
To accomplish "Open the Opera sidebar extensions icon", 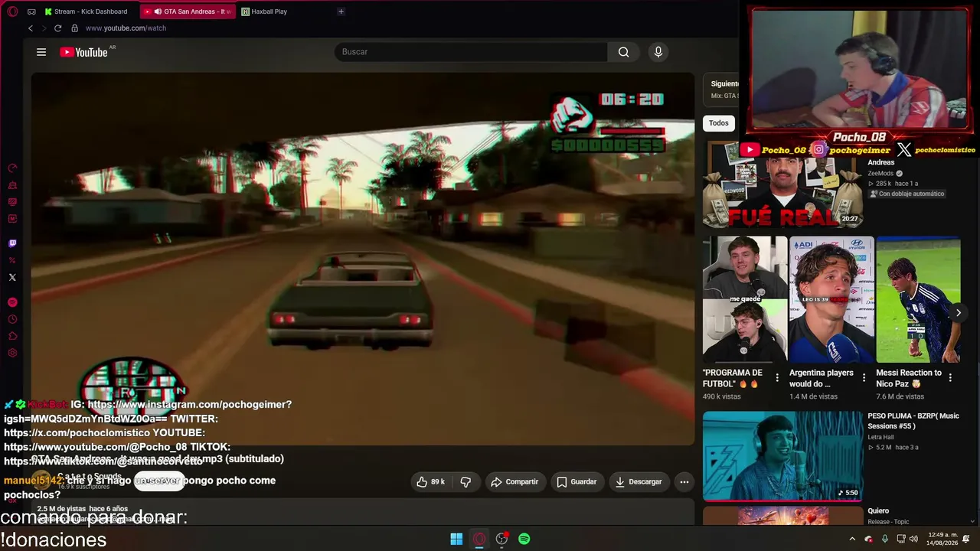I will (12, 336).
